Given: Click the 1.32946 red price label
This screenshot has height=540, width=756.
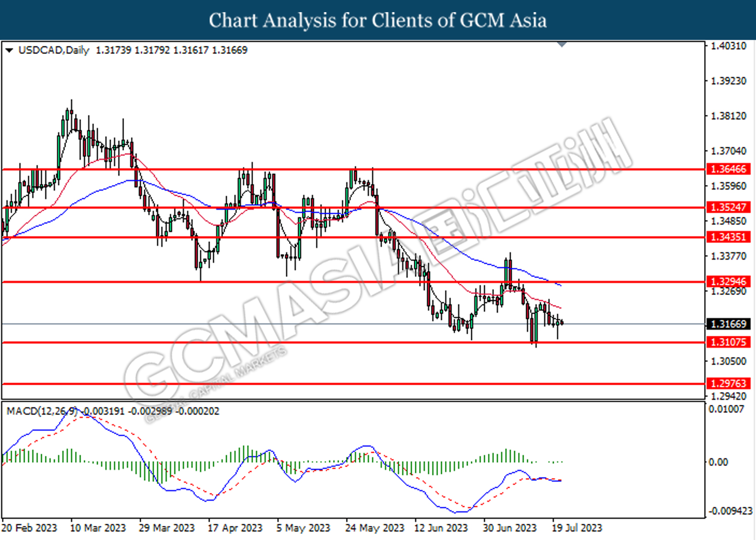Looking at the screenshot, I should [x=728, y=281].
